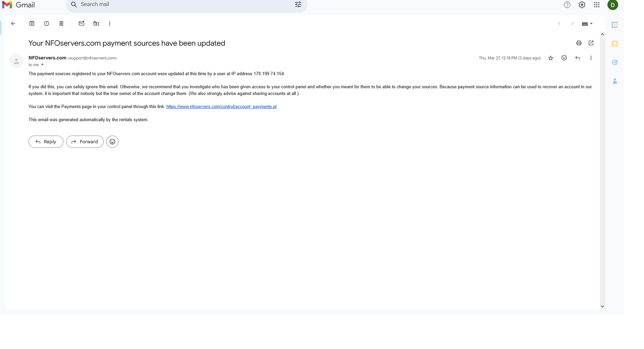Click the search magnifier icon

pos(74,5)
